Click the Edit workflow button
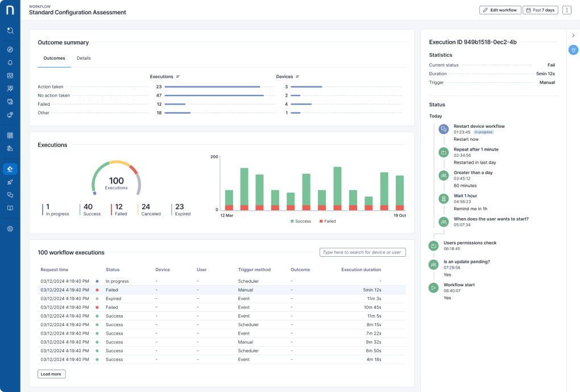Image resolution: width=580 pixels, height=392 pixels. (x=500, y=10)
